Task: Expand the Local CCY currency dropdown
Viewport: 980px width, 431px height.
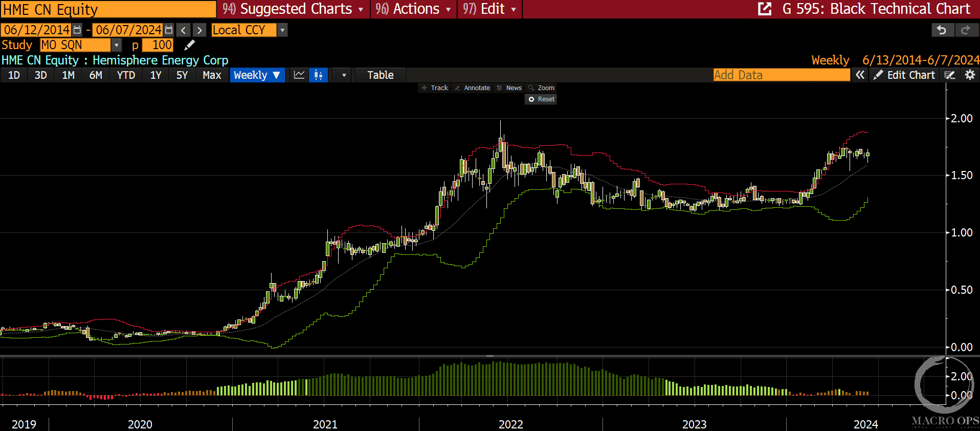Action: click(282, 30)
